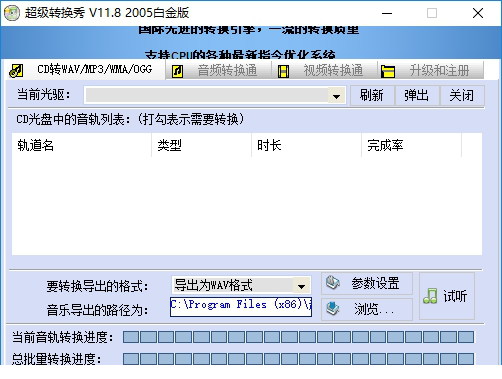Image resolution: width=502 pixels, height=379 pixels.
Task: Expand the 当前光驱 drive dropdown
Action: (x=336, y=96)
